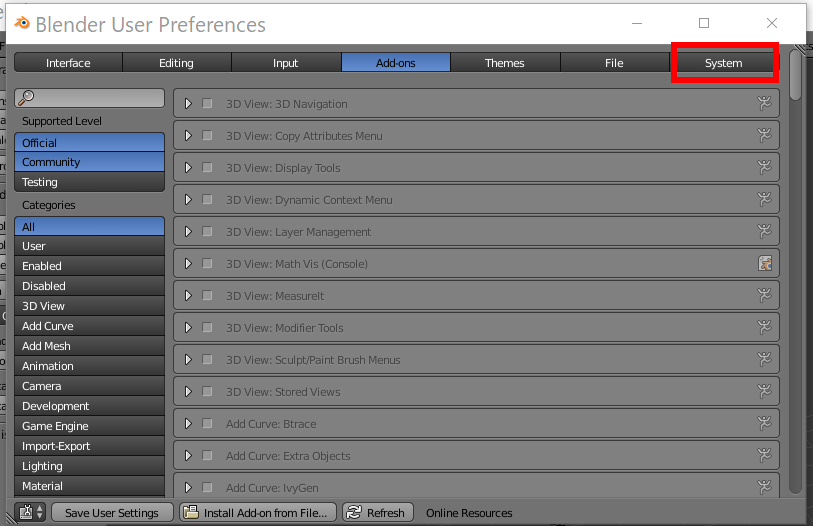The width and height of the screenshot is (813, 526).
Task: Toggle the Community supported level filter
Action: point(90,162)
